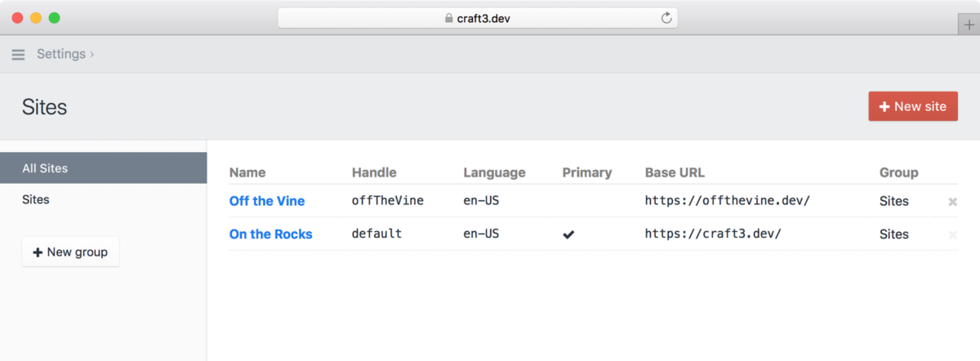
Task: Open the hamburger navigation menu
Action: point(18,55)
